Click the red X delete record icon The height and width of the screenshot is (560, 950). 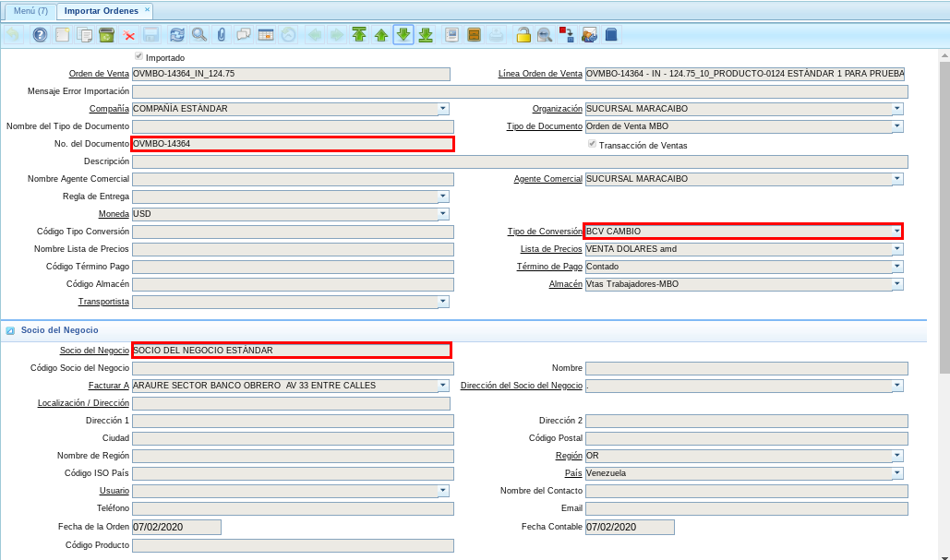point(129,35)
